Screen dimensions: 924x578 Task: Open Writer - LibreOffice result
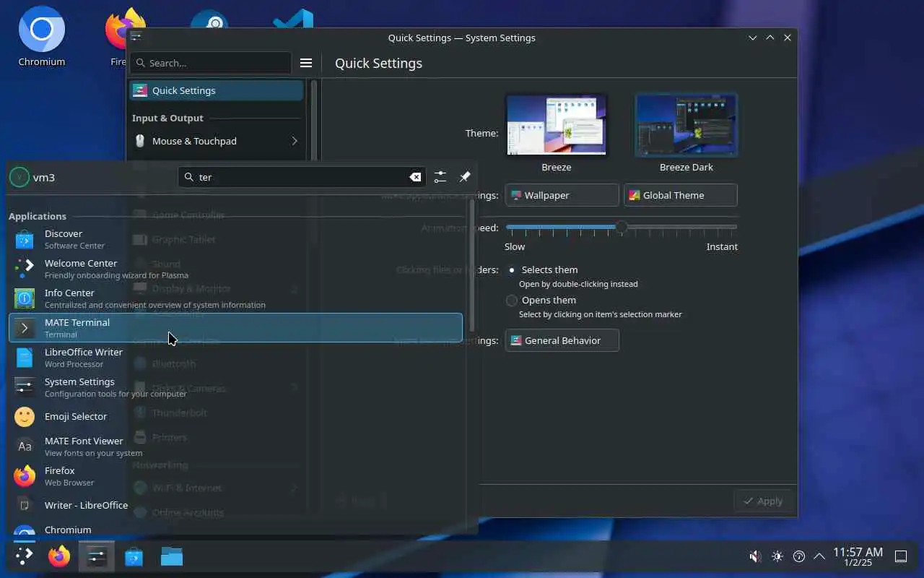tap(235, 506)
